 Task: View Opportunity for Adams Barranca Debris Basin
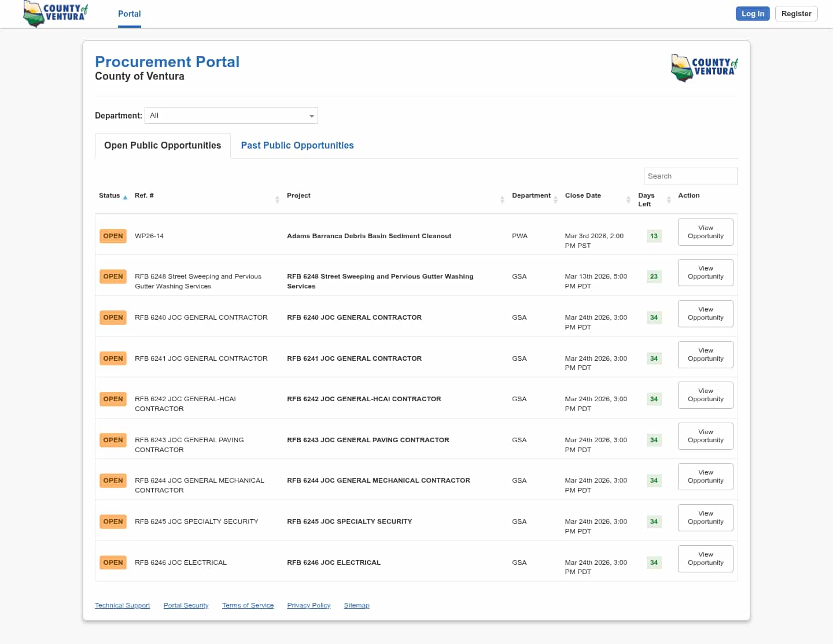pos(705,232)
